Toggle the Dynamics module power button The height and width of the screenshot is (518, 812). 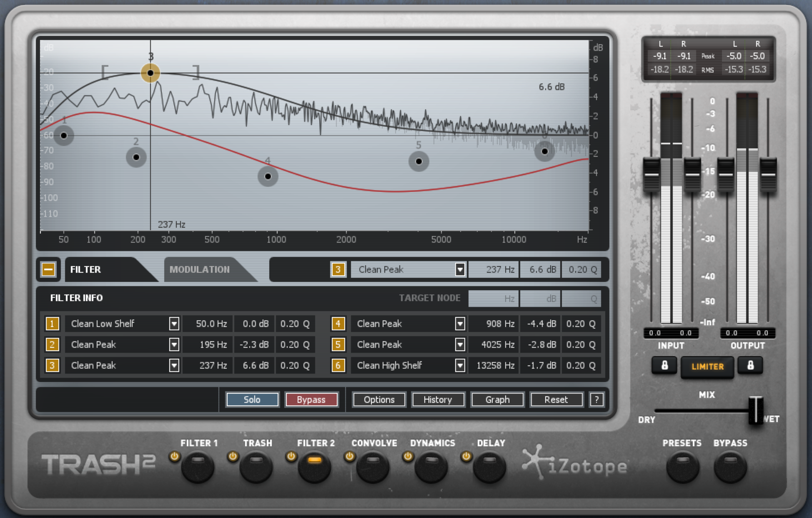click(x=408, y=457)
